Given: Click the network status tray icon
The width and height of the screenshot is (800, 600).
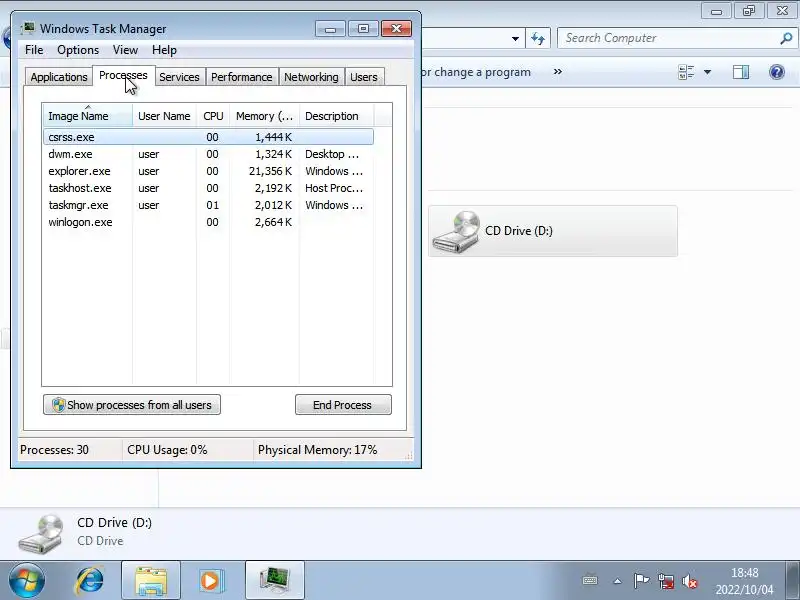Looking at the screenshot, I should [666, 581].
